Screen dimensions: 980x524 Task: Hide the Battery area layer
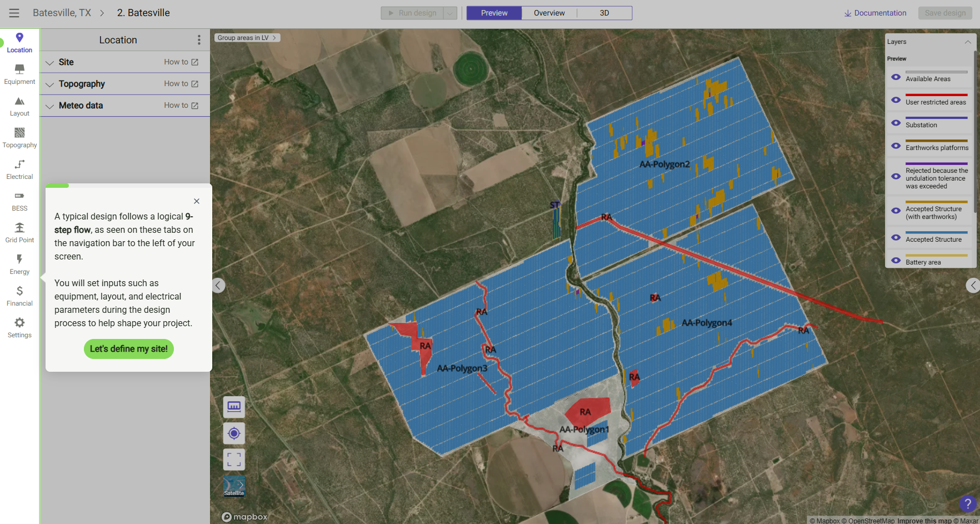coord(896,260)
